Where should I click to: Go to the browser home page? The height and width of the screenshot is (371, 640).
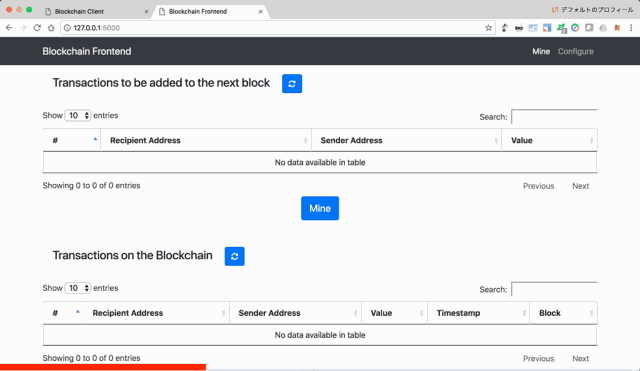click(51, 28)
